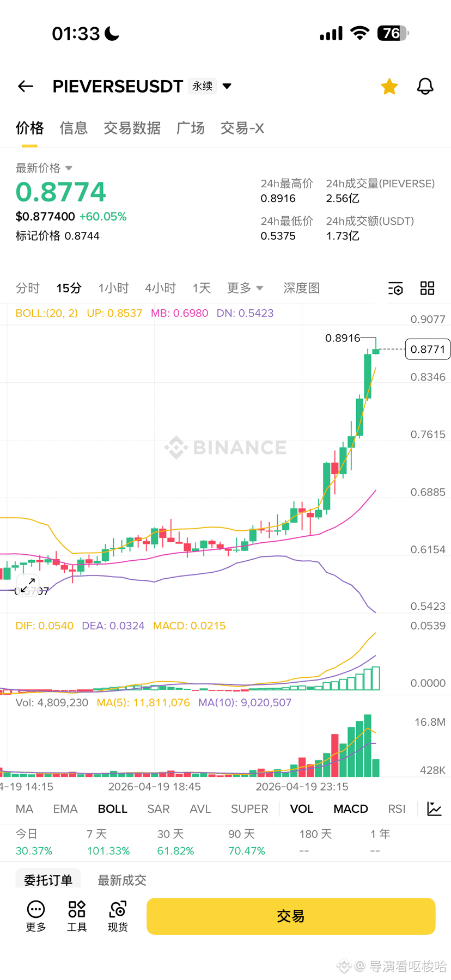Toggle the SUPER indicator
Viewport: 451px width, 980px height.
(x=249, y=809)
